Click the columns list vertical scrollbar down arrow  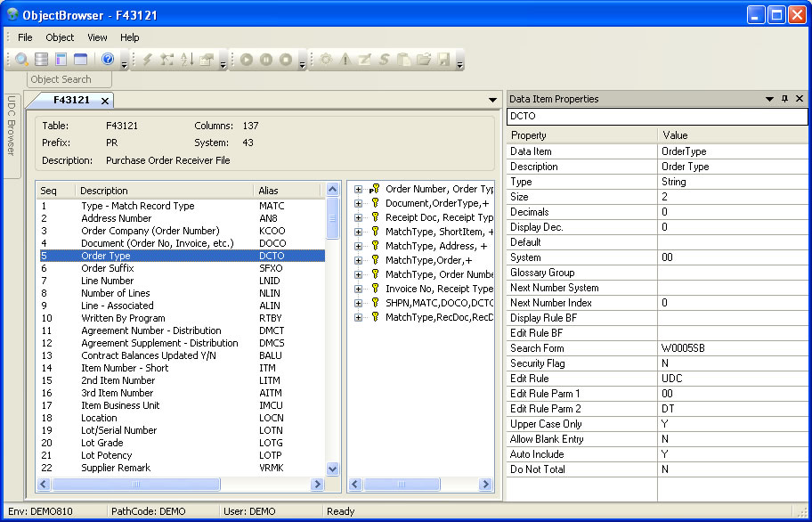pyautogui.click(x=333, y=469)
